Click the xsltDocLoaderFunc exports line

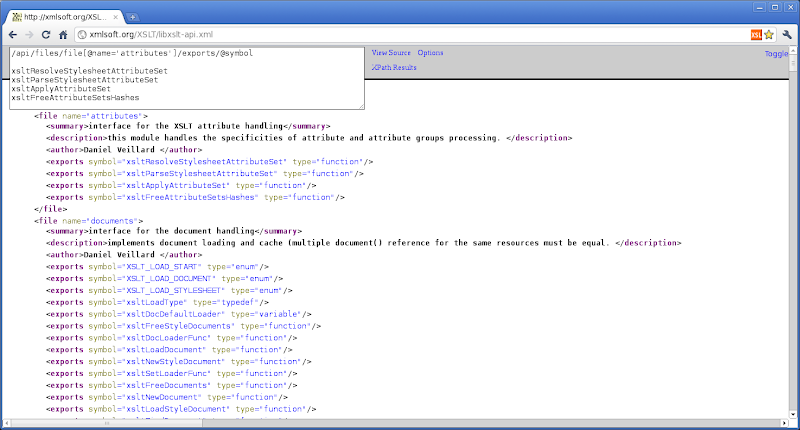tap(171, 338)
